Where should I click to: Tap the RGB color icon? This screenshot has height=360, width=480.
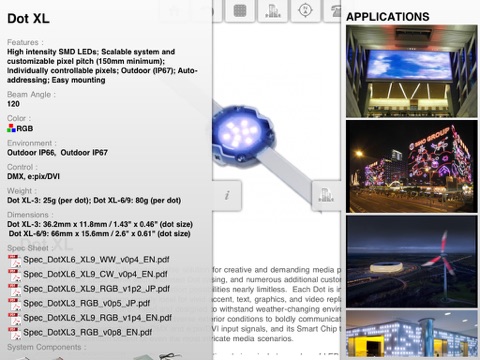[x=11, y=128]
